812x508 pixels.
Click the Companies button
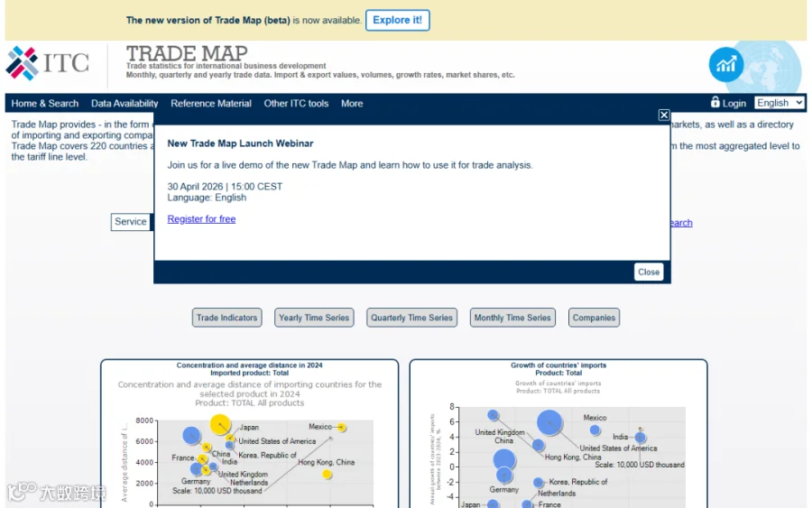594,318
